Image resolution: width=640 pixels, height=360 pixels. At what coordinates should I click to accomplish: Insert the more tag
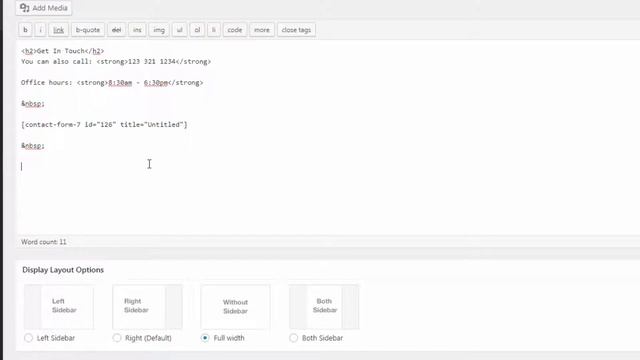coord(262,30)
